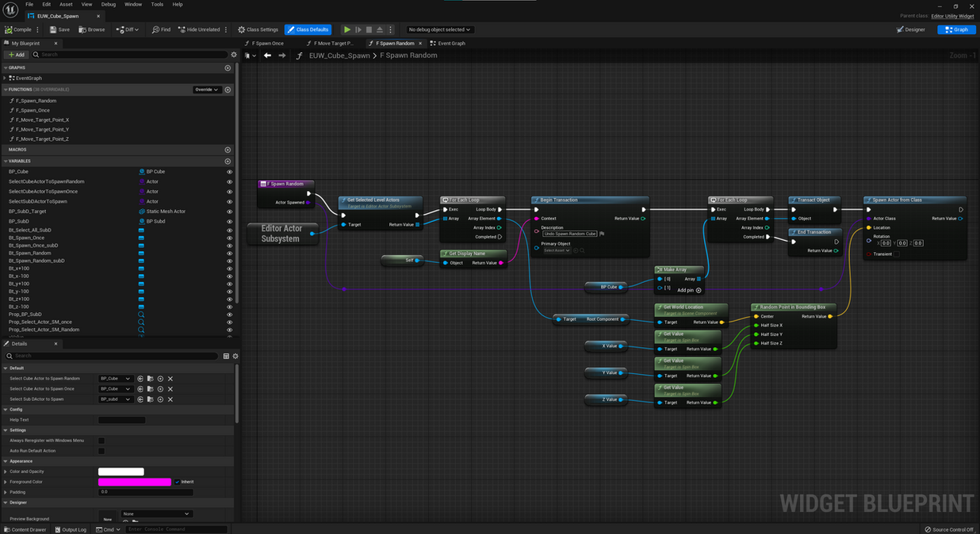Open My Blueprint panel settings gear
This screenshot has width=980, height=534.
234,55
